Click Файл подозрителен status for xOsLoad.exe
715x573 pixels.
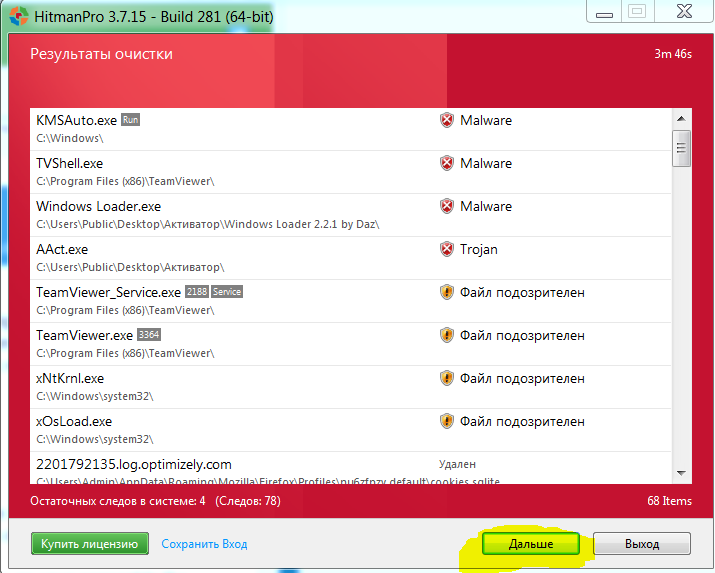[x=522, y=421]
